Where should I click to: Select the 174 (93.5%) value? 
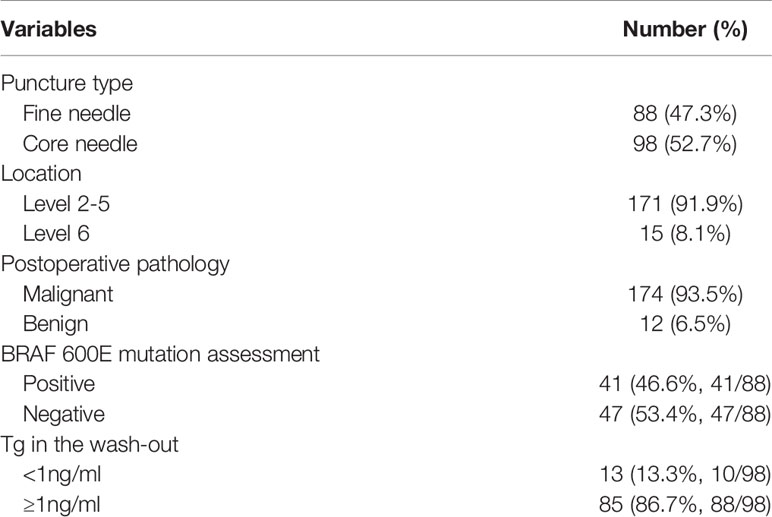pyautogui.click(x=685, y=294)
